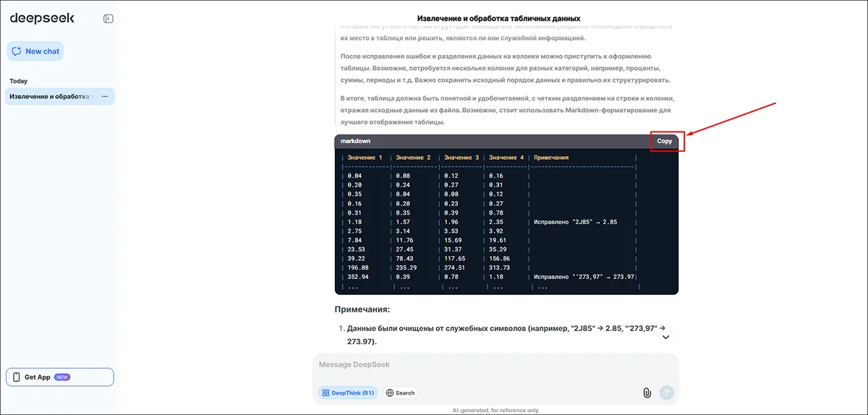868x415 pixels.
Task: Toggle the Search option
Action: click(400, 393)
